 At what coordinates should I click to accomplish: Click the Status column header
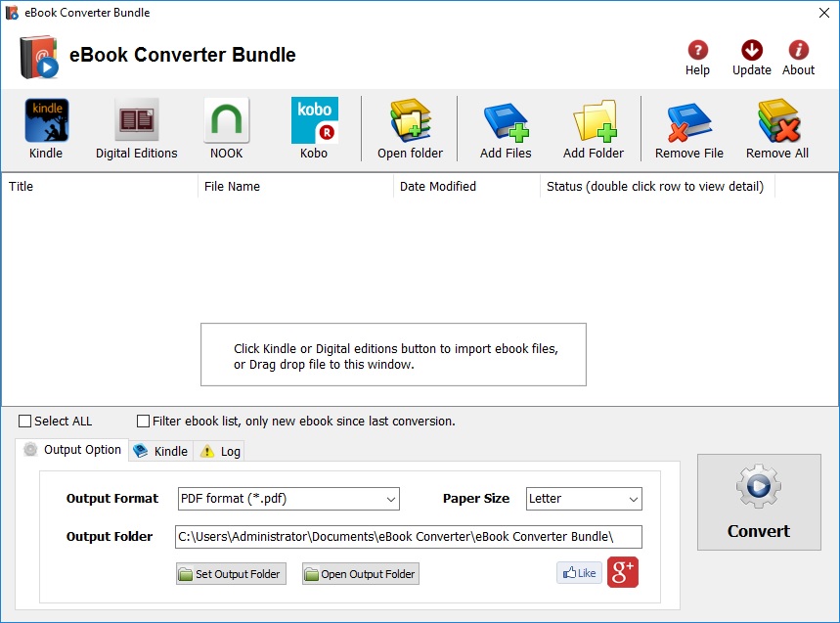coord(657,187)
